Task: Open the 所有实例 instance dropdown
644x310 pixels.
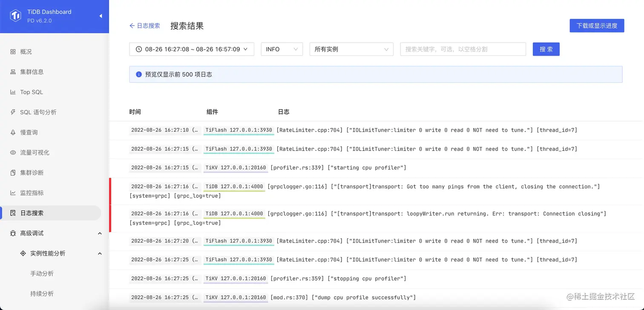Action: click(x=351, y=49)
